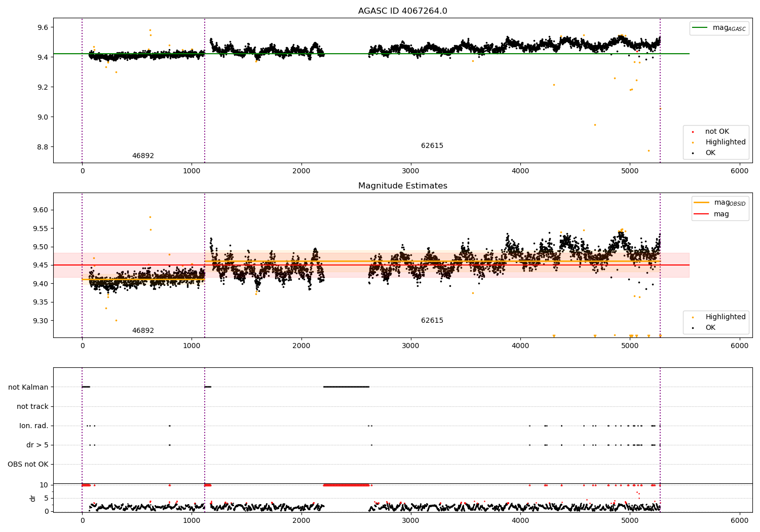The width and height of the screenshot is (760, 532).
Task: Click the 'not track' y-axis label
Action: pos(32,407)
